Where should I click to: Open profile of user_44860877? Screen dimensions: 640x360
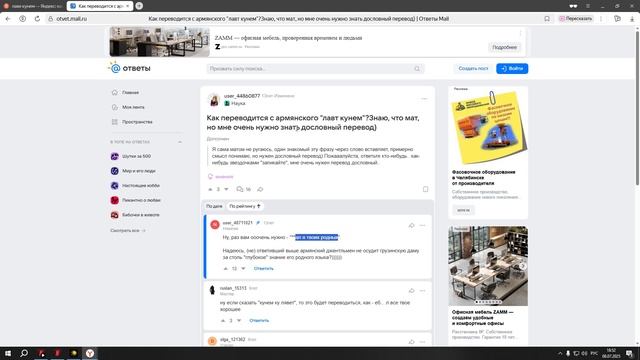[242, 96]
